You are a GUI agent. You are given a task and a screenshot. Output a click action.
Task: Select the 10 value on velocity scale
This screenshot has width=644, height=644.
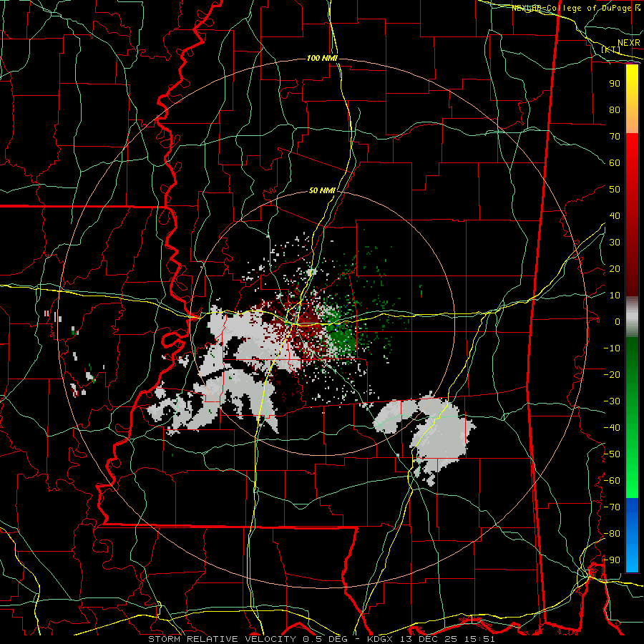[x=615, y=296]
